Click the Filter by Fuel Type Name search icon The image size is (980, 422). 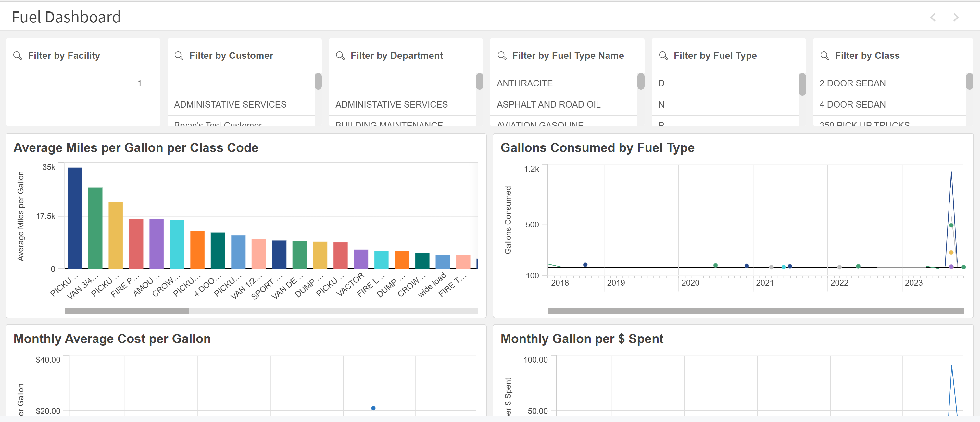point(502,56)
